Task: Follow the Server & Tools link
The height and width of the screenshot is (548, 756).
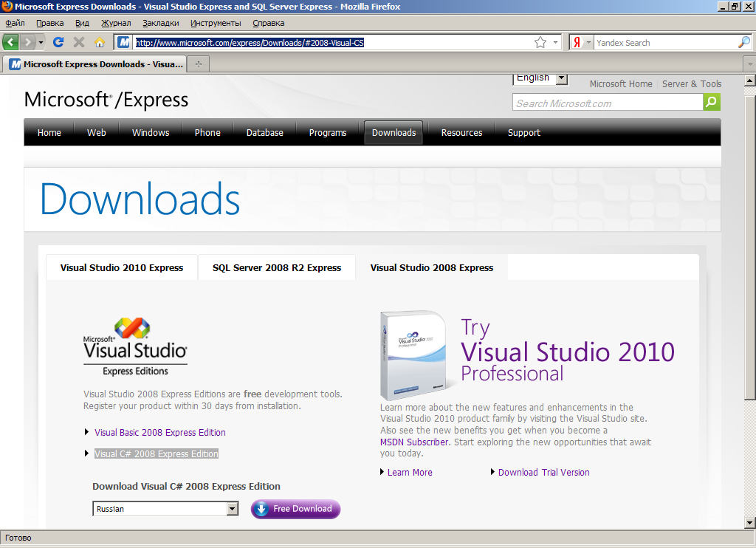Action: coord(691,84)
